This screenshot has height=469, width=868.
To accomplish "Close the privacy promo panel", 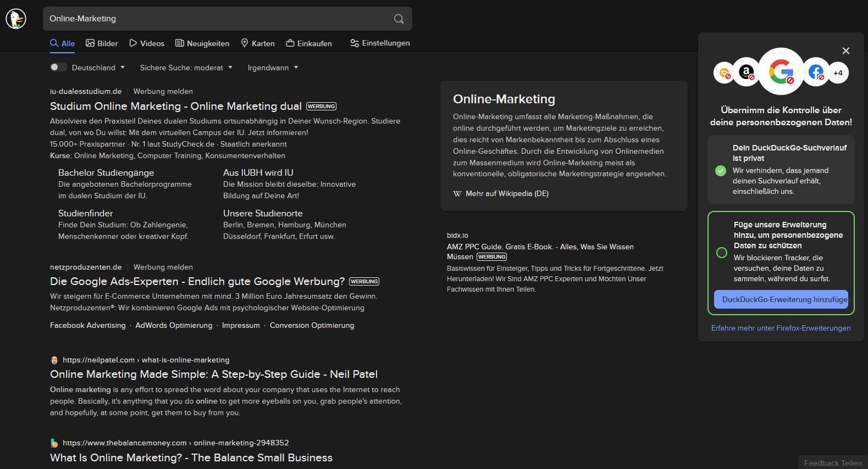I will [x=846, y=51].
